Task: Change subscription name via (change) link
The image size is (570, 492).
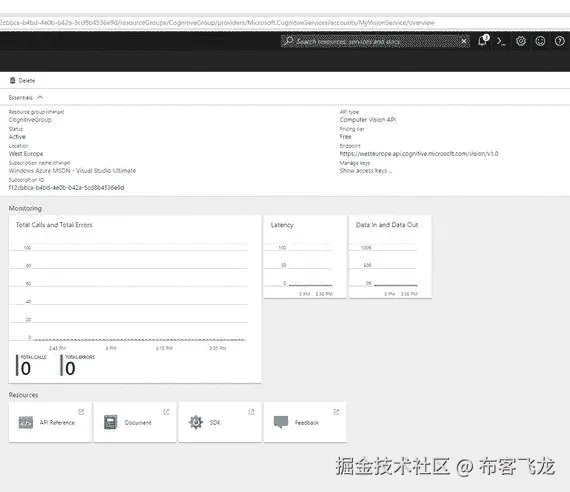Action: [x=62, y=163]
